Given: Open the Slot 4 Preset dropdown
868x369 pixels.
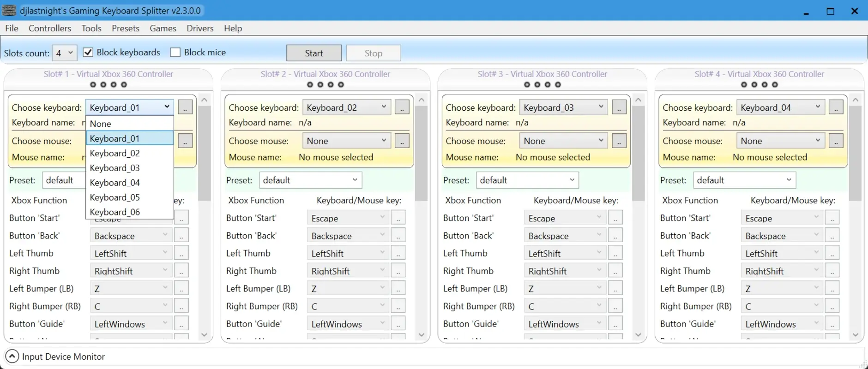Looking at the screenshot, I should pos(745,180).
